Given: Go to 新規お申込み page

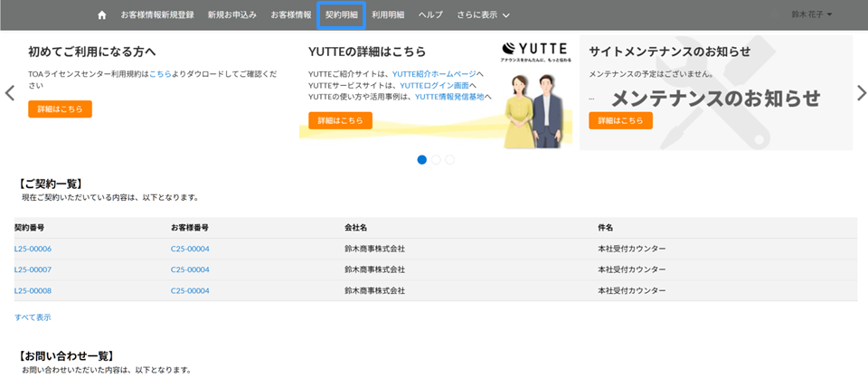Looking at the screenshot, I should (x=232, y=15).
